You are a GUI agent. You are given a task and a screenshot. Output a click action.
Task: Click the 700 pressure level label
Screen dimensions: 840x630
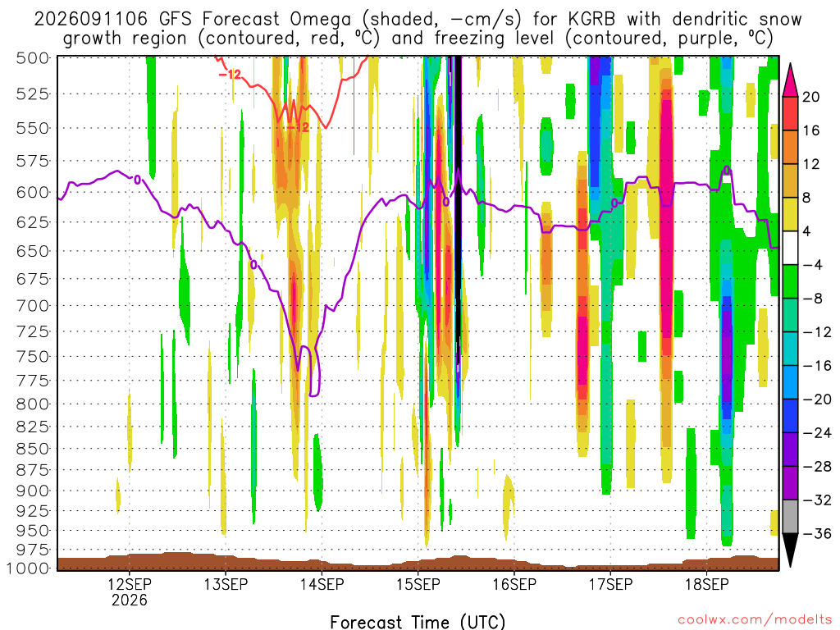pyautogui.click(x=33, y=306)
